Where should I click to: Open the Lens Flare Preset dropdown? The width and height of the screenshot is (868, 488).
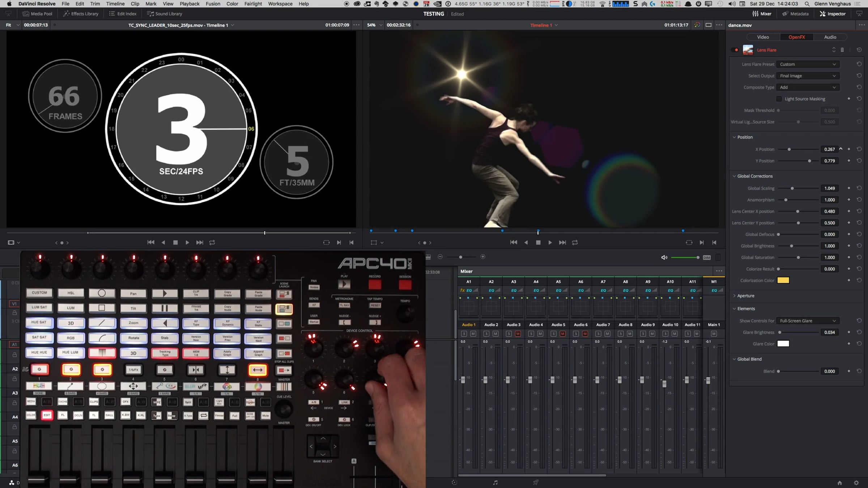808,64
